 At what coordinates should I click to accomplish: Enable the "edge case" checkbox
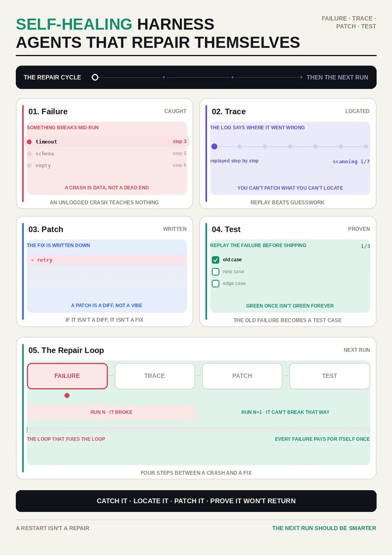[215, 284]
